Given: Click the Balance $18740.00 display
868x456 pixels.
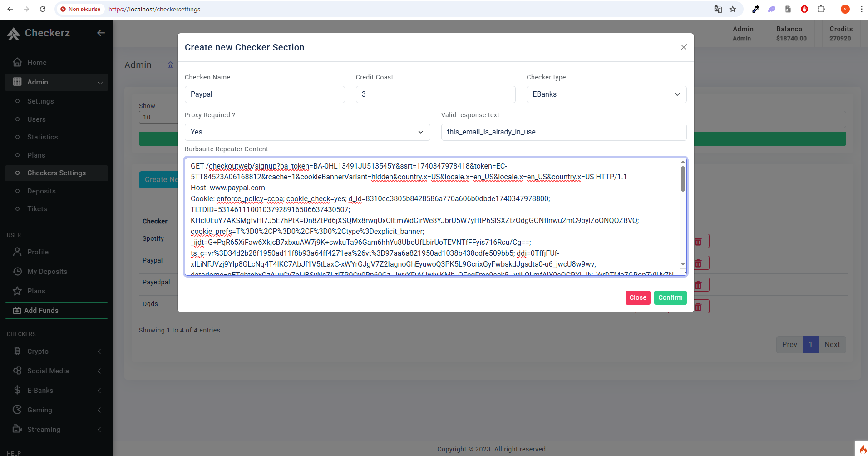Looking at the screenshot, I should point(791,34).
